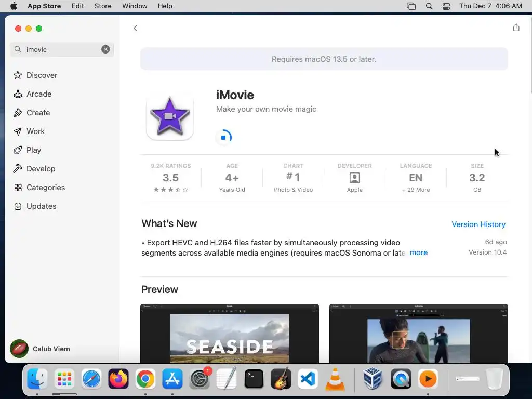The width and height of the screenshot is (532, 399).
Task: Launch Google Chrome from the Dock
Action: click(145, 379)
